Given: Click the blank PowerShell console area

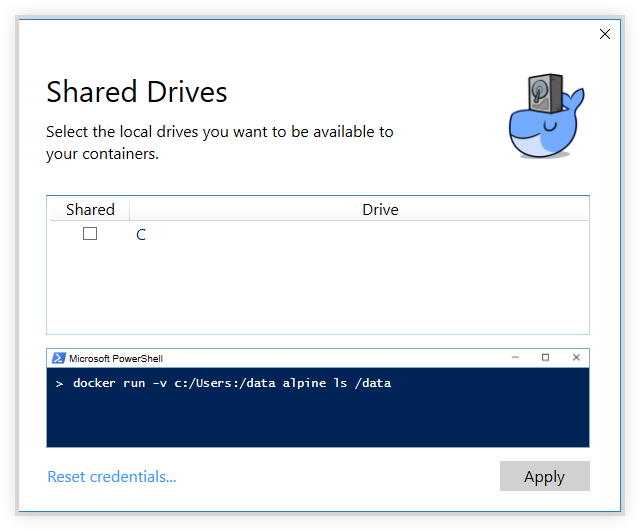Looking at the screenshot, I should pyautogui.click(x=320, y=420).
